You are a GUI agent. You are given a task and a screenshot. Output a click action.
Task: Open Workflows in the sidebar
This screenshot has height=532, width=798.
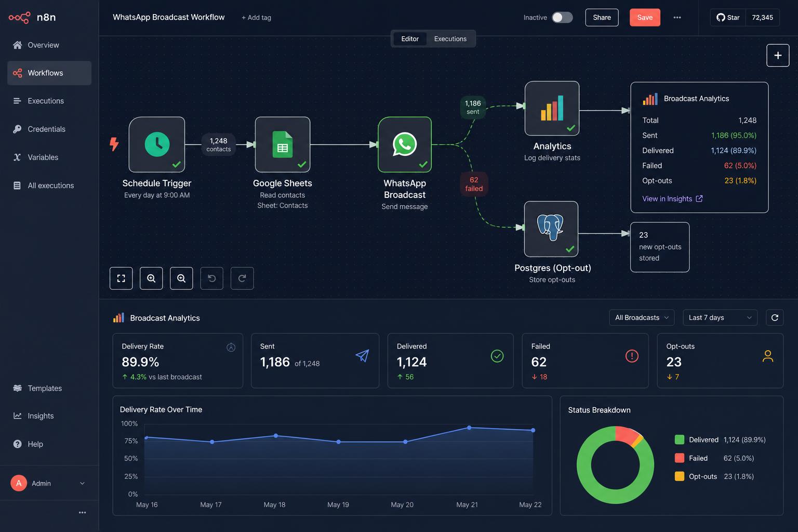click(49, 73)
